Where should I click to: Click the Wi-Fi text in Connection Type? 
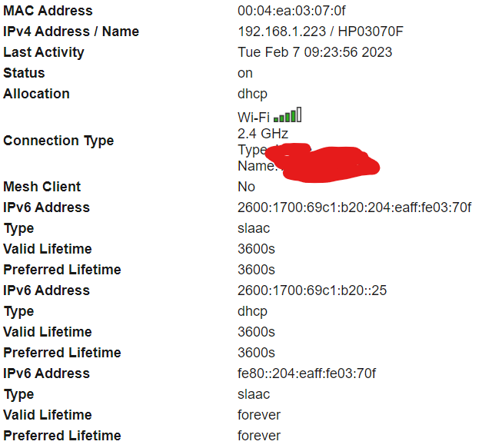pos(253,117)
